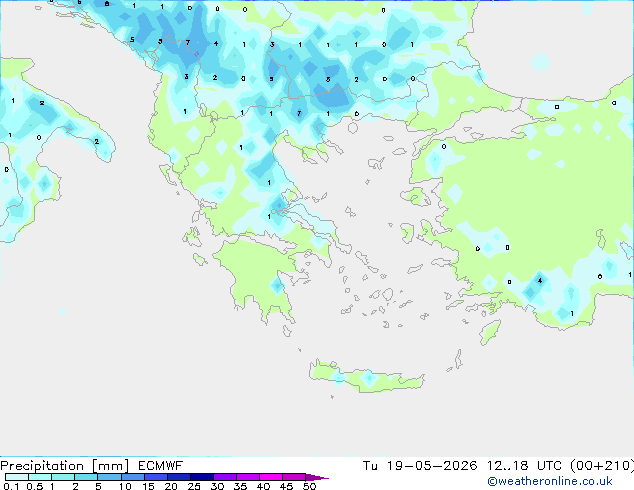Pick the 35–40 mm legend color swatch
The image size is (634, 490).
pos(248,477)
